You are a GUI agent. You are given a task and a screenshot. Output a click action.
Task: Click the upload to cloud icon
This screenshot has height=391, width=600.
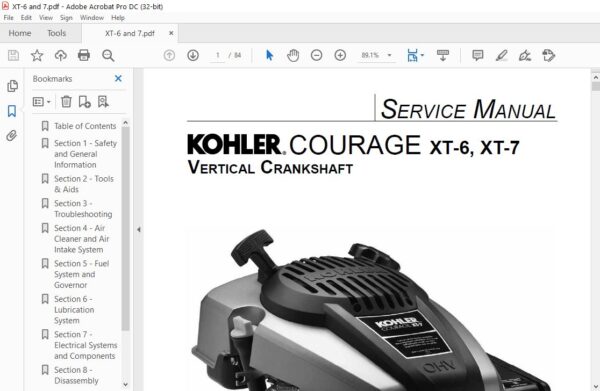tap(60, 55)
